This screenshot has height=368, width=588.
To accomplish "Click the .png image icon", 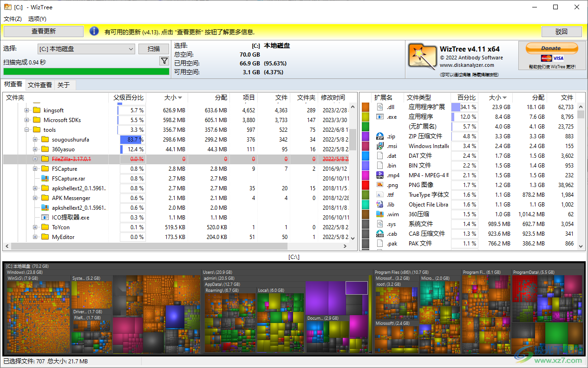I will coord(379,185).
